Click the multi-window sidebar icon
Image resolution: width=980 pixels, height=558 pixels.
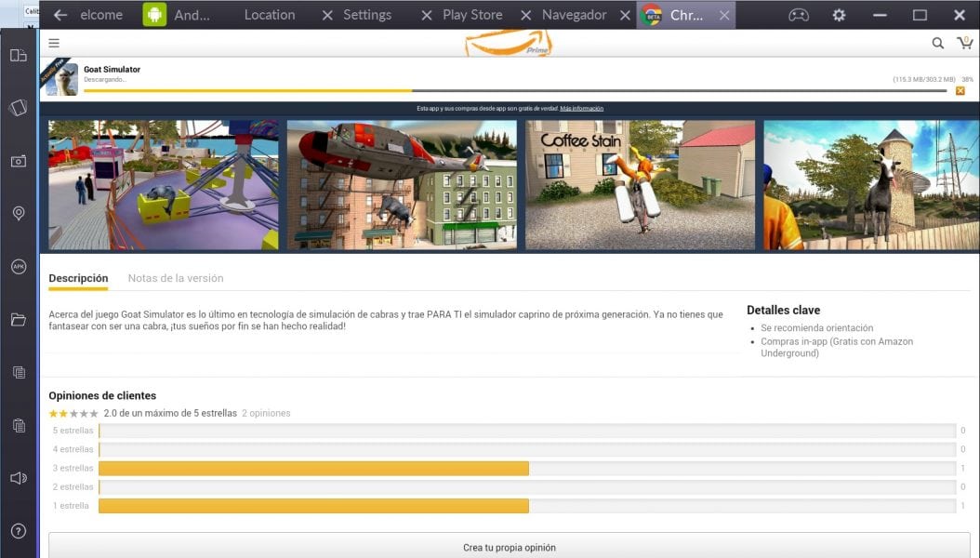point(18,56)
